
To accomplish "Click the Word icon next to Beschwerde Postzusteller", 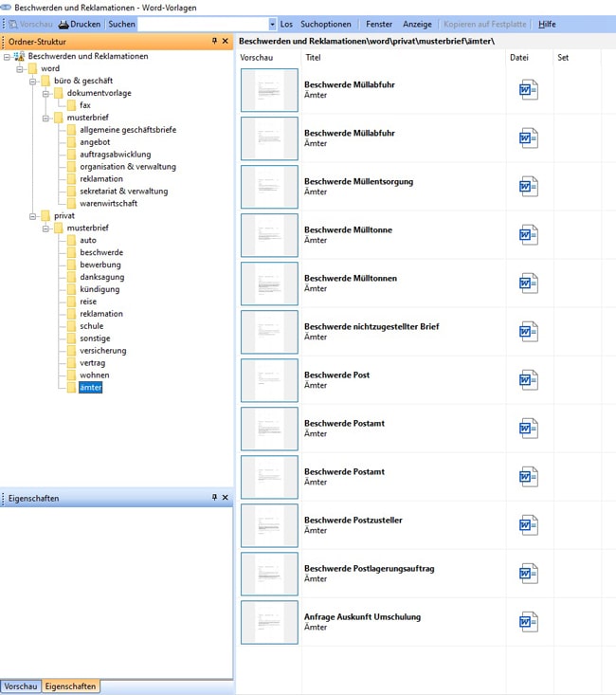I will click(528, 525).
